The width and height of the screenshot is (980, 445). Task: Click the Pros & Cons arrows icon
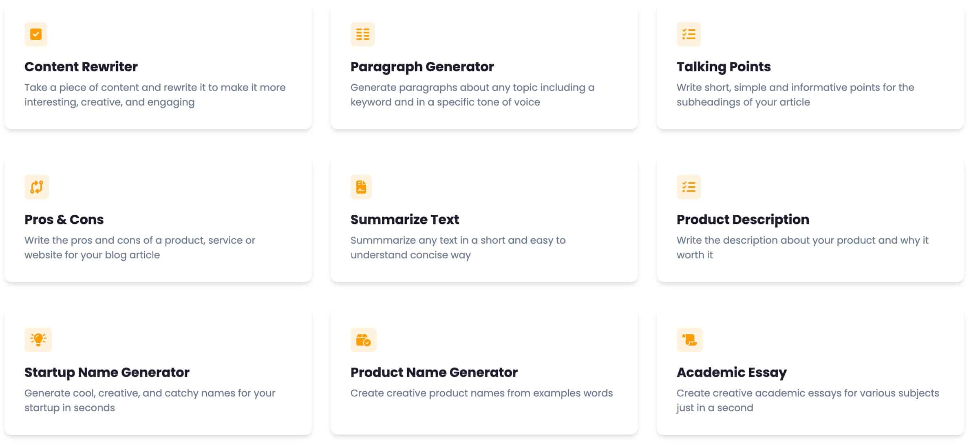36,187
